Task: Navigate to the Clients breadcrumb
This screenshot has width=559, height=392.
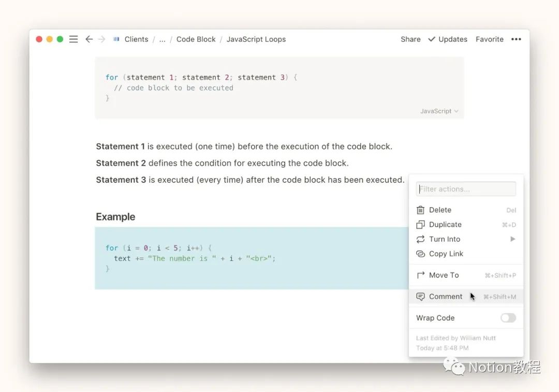Action: tap(136, 39)
